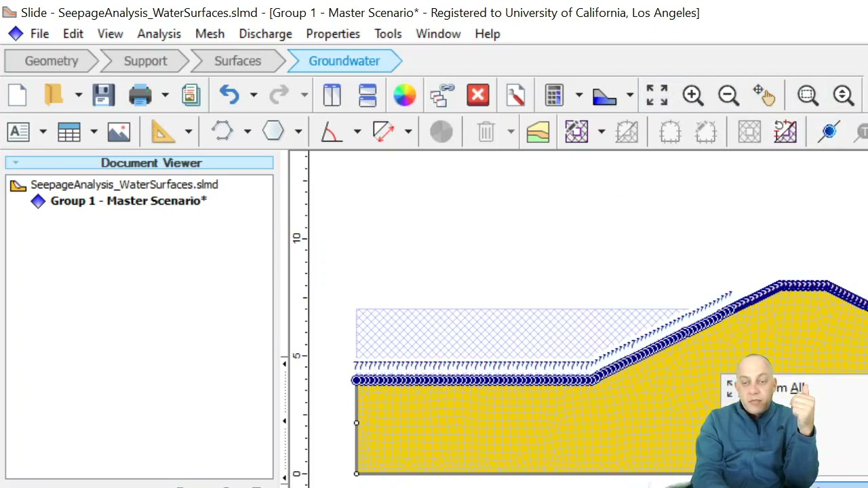Select the polyline drawing tool
Image resolution: width=868 pixels, height=488 pixels.
tap(222, 131)
